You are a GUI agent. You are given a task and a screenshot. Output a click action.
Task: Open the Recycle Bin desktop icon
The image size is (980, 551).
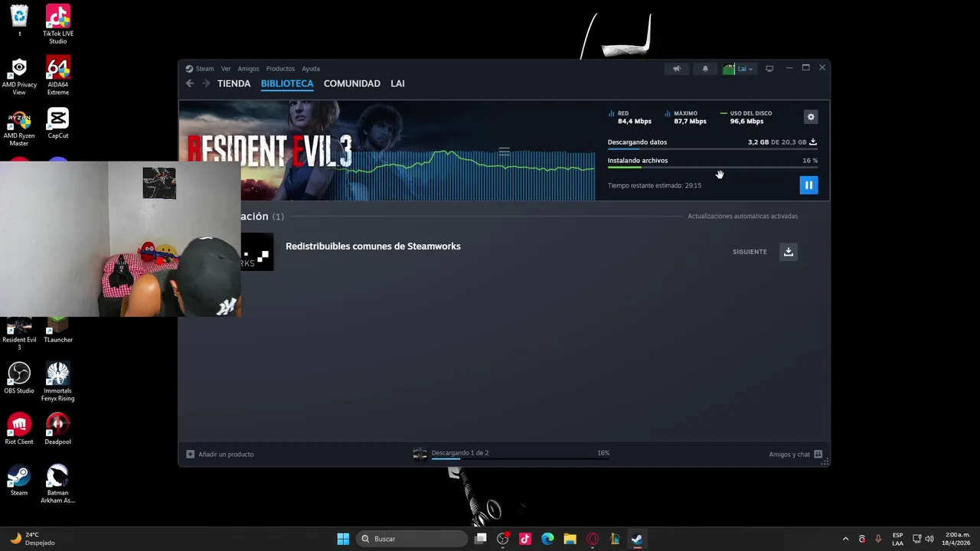(x=19, y=21)
